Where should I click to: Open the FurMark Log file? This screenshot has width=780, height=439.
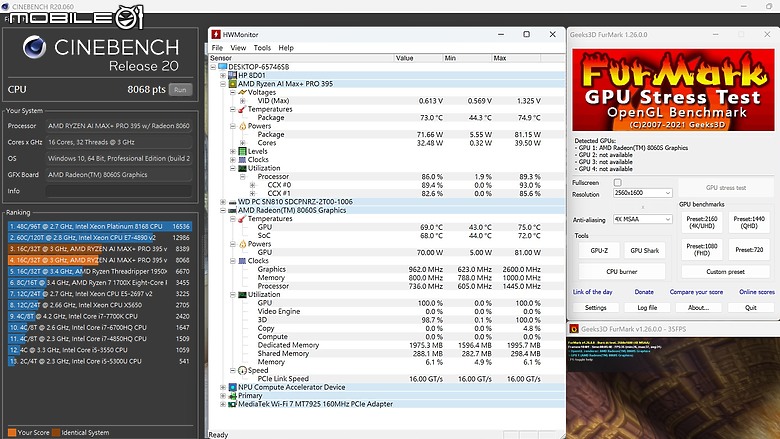(647, 308)
